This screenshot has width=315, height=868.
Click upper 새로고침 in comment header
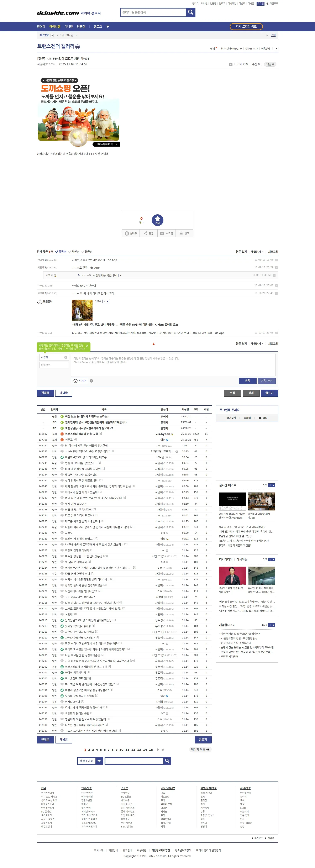(x=273, y=252)
